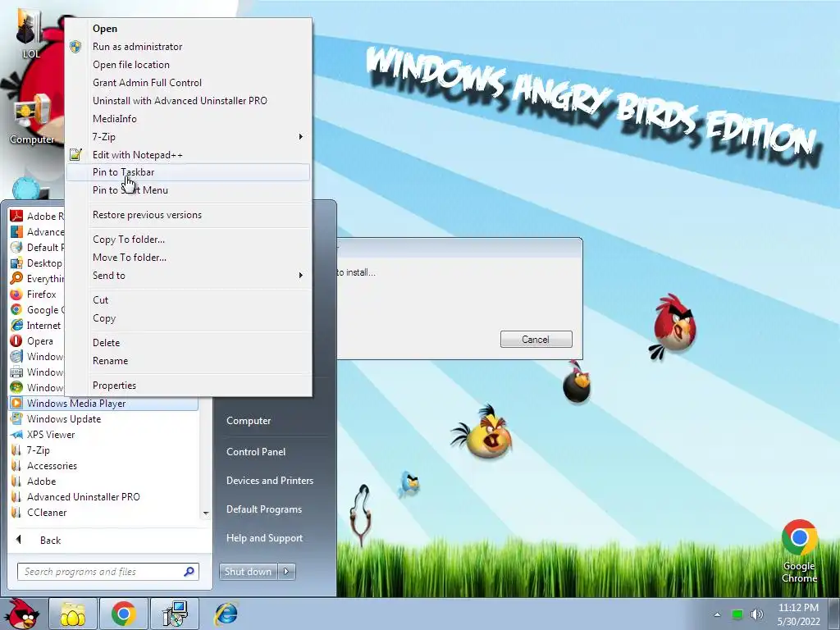Expand the Accessories folder

click(x=52, y=466)
